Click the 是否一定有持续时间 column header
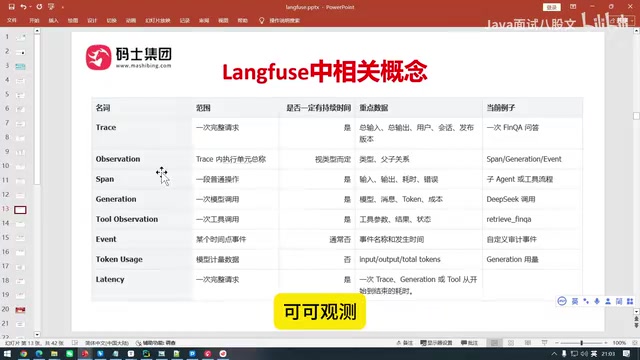The height and width of the screenshot is (360, 640). (317, 108)
